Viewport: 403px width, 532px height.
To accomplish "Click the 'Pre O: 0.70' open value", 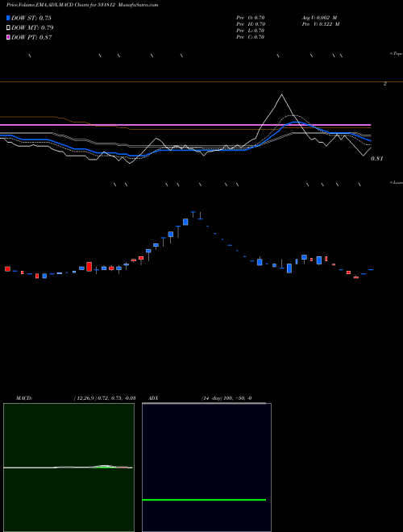I will pyautogui.click(x=251, y=18).
